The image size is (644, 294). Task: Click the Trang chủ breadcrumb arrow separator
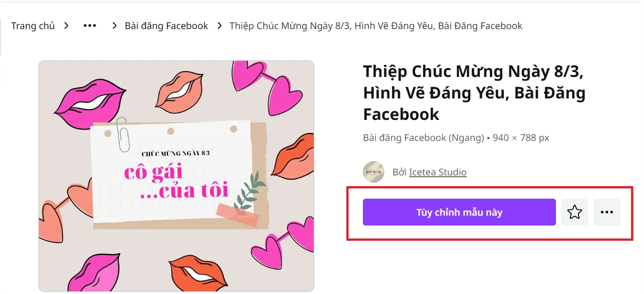[x=66, y=26]
